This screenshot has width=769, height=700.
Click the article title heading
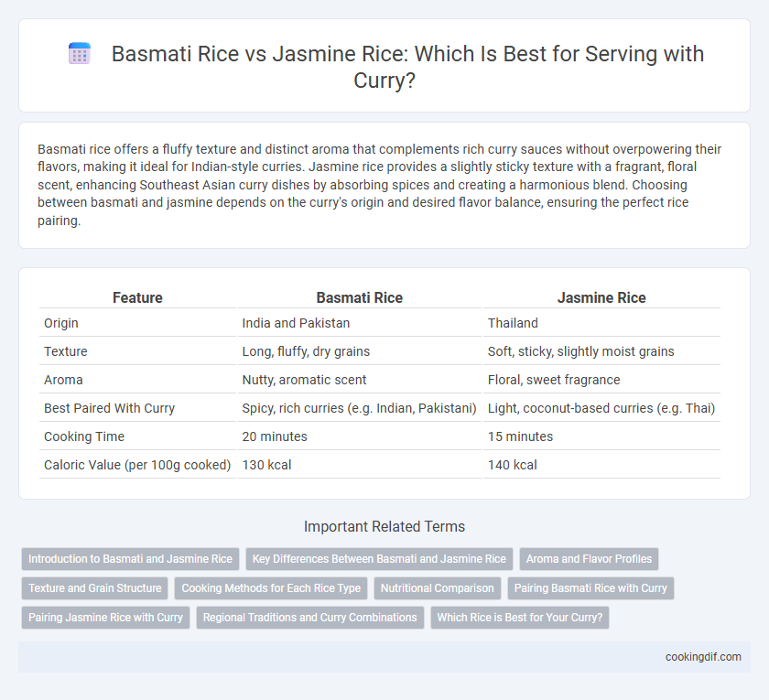(x=407, y=66)
